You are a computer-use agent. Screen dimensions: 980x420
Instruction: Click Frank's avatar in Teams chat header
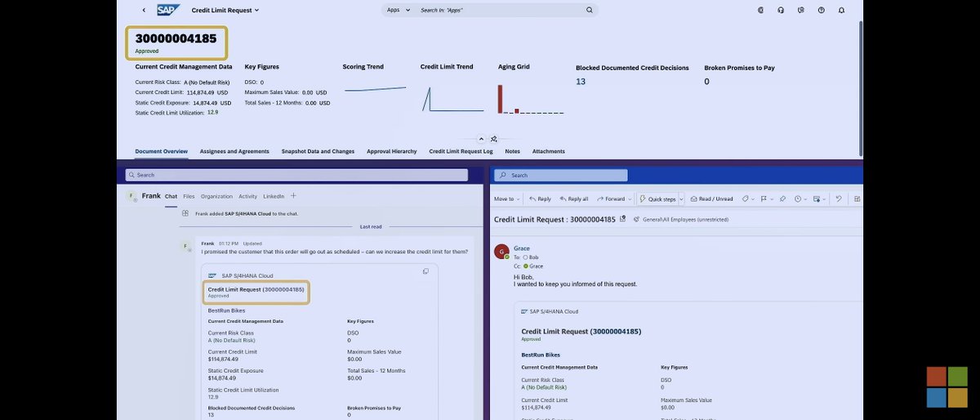[131, 196]
